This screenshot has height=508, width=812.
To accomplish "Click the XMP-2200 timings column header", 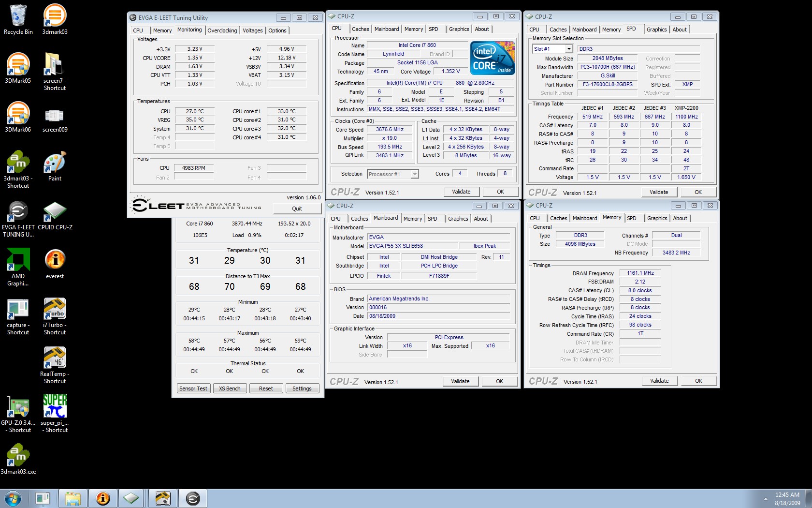I will point(686,108).
